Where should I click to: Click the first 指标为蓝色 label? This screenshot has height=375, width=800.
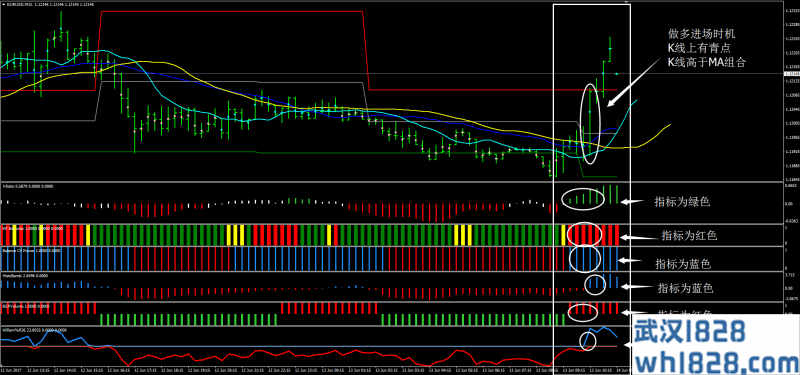[684, 264]
